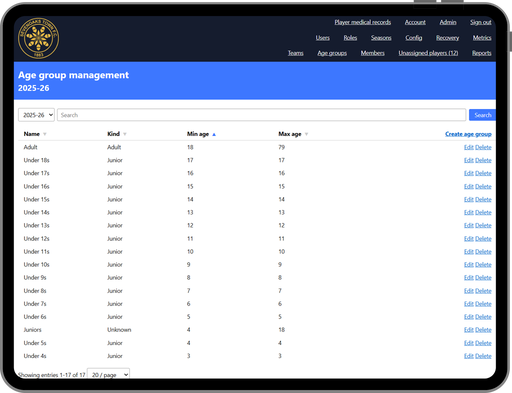512x393 pixels.
Task: Focus the Search text field
Action: tap(261, 115)
